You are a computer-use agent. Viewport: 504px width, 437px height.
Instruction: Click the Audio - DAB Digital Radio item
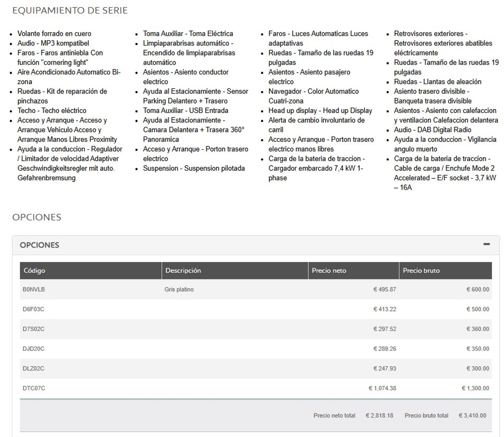coord(432,130)
